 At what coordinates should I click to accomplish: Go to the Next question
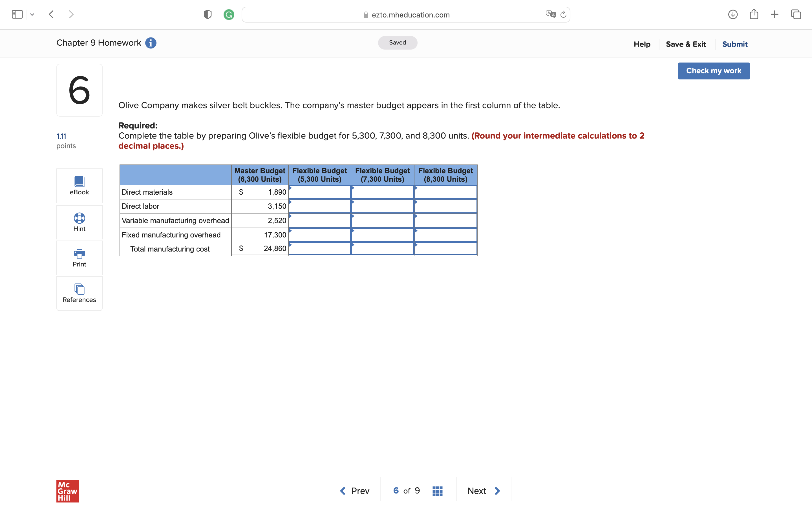click(x=484, y=491)
